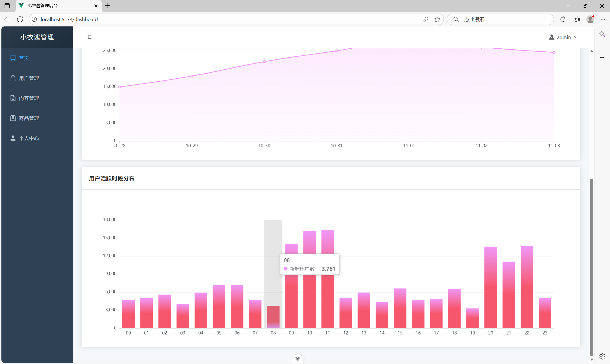Click the 点此搜索 search box
Screen dimensions: 610x364
[x=500, y=19]
